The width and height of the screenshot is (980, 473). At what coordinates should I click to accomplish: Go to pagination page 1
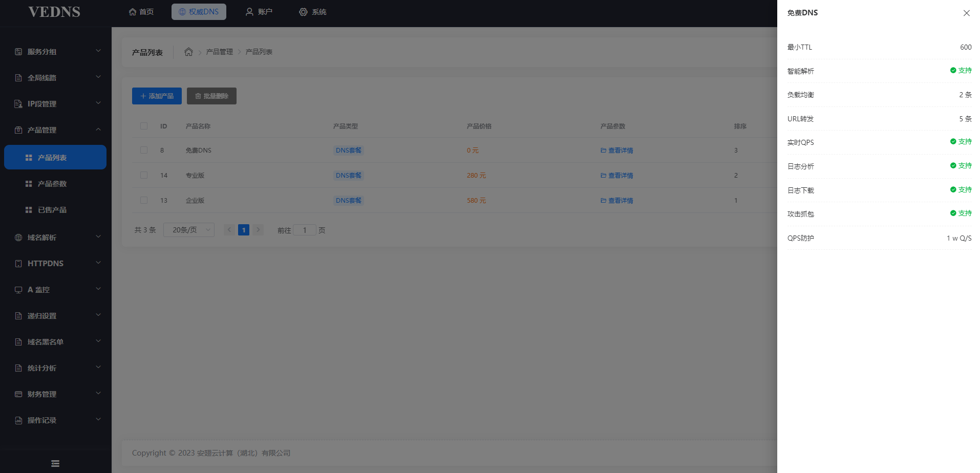(x=244, y=230)
